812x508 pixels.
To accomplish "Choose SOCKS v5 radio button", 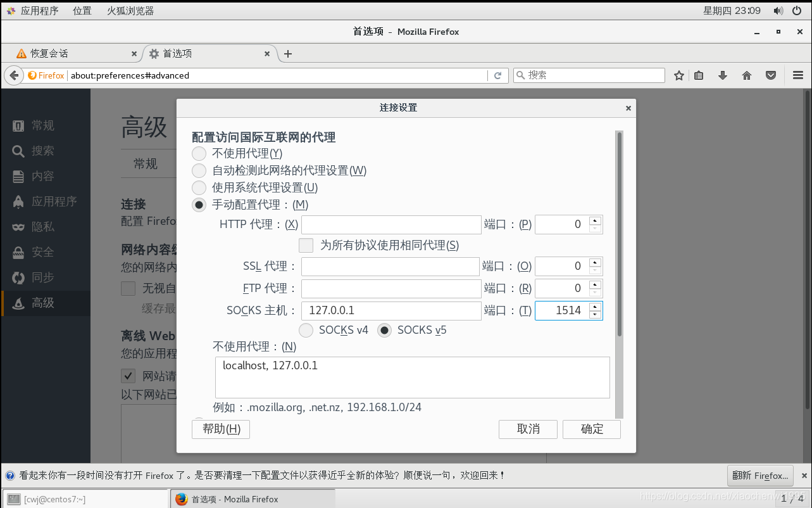I will coord(384,330).
